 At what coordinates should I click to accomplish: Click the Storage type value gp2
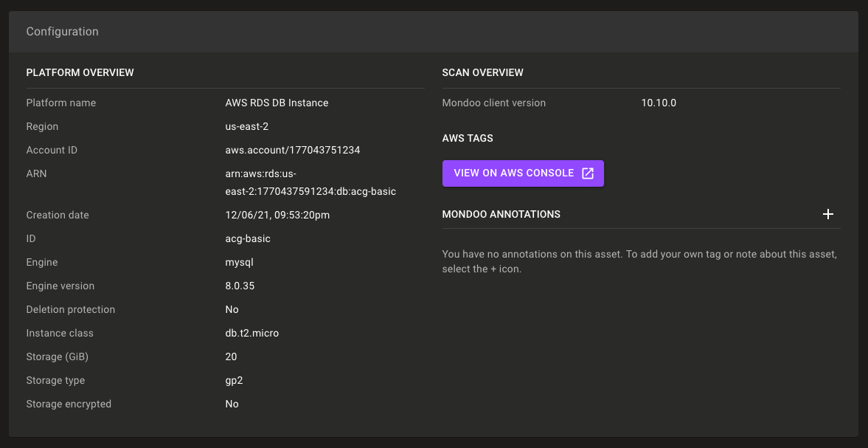pos(234,380)
